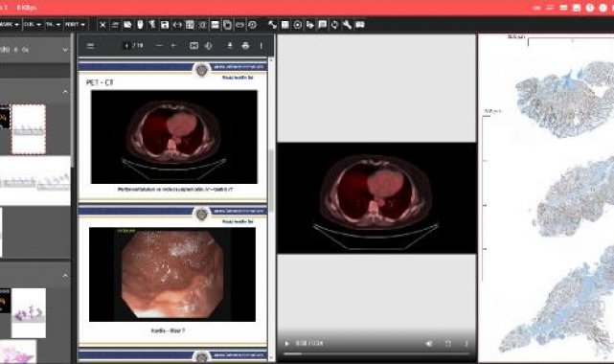The width and height of the screenshot is (614, 364).
Task: Rotate the PDF page view
Action: (208, 46)
